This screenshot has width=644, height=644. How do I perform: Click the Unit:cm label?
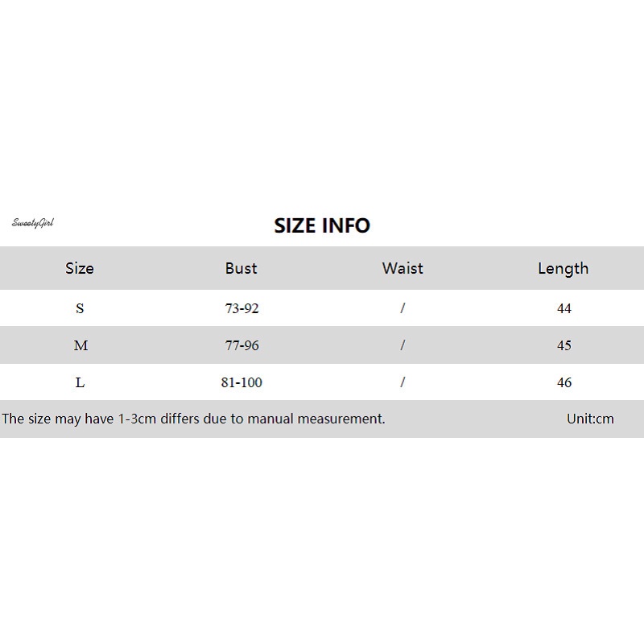[590, 419]
